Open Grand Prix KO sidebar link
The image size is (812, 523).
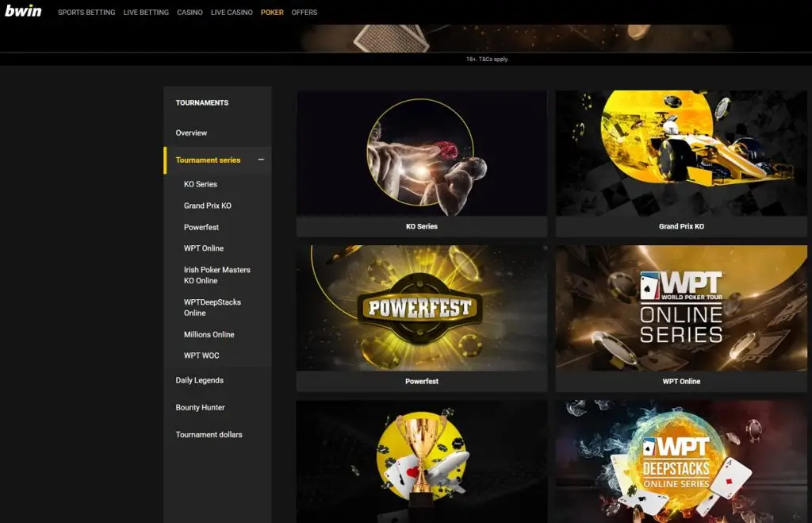(x=208, y=206)
